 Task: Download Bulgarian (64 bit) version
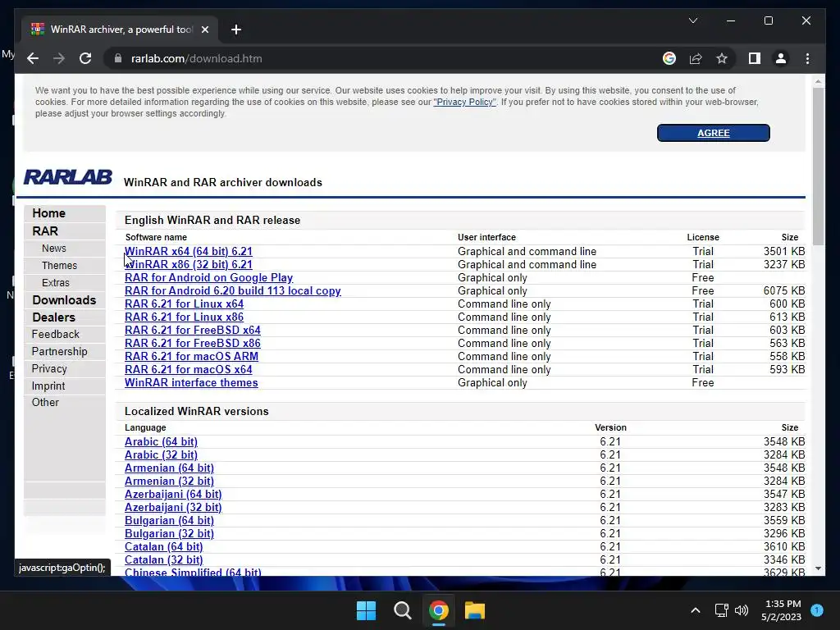pos(169,520)
